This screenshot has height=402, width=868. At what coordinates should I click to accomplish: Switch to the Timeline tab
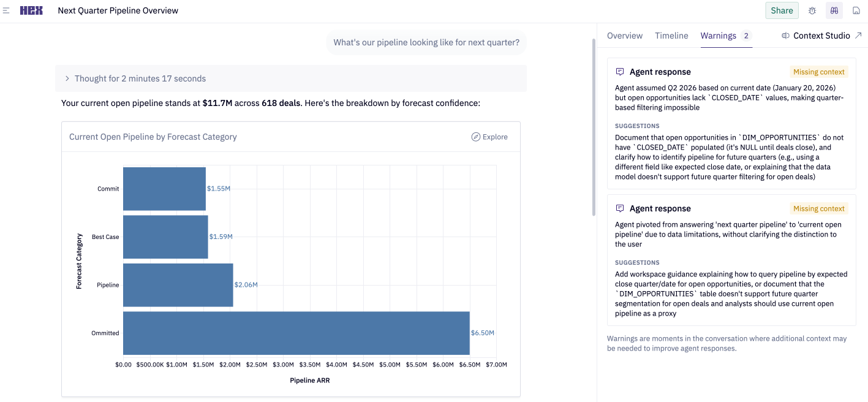pos(671,36)
